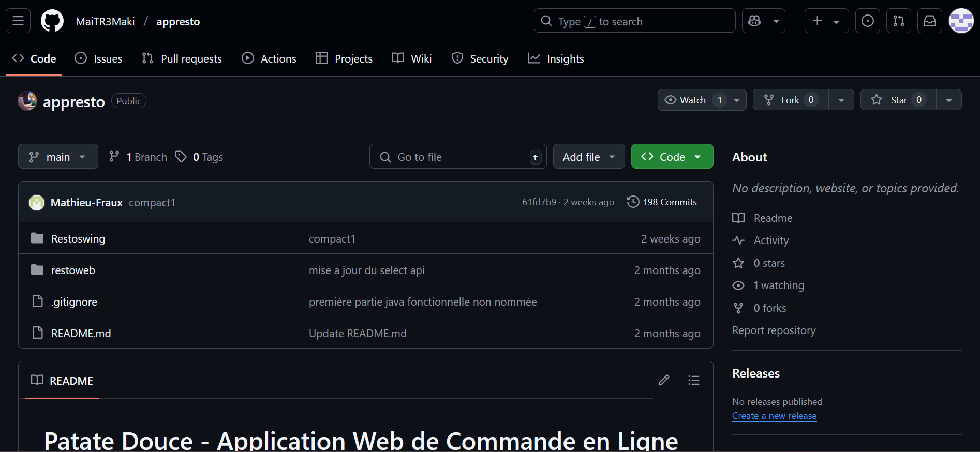Open your issues icon in header
The height and width of the screenshot is (452, 980).
pyautogui.click(x=868, y=21)
